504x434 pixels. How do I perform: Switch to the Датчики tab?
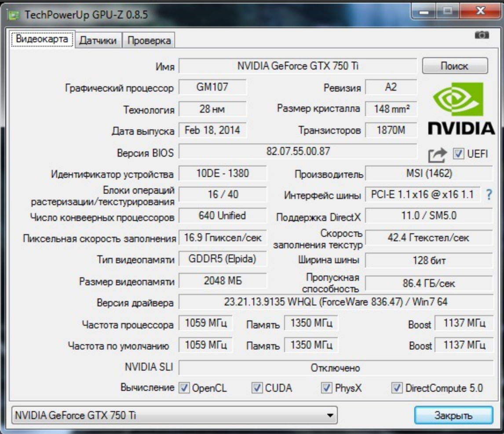(x=98, y=40)
